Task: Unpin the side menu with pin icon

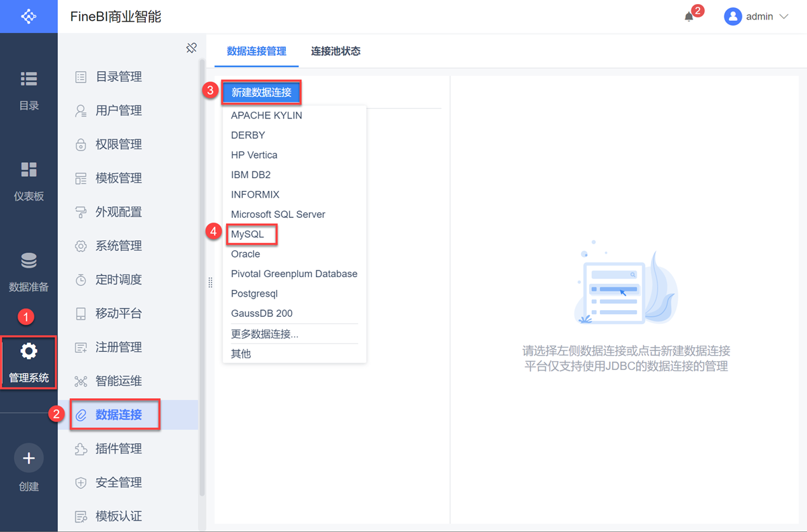Action: tap(192, 48)
